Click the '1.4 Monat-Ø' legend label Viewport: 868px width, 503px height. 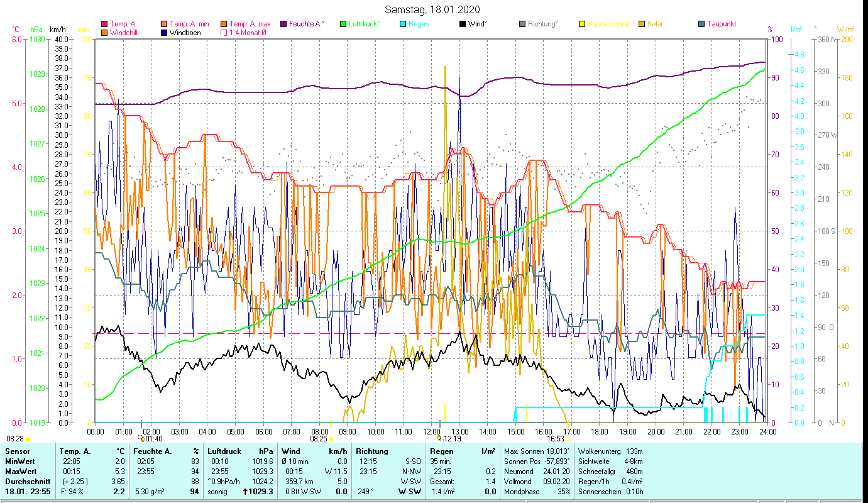(248, 32)
